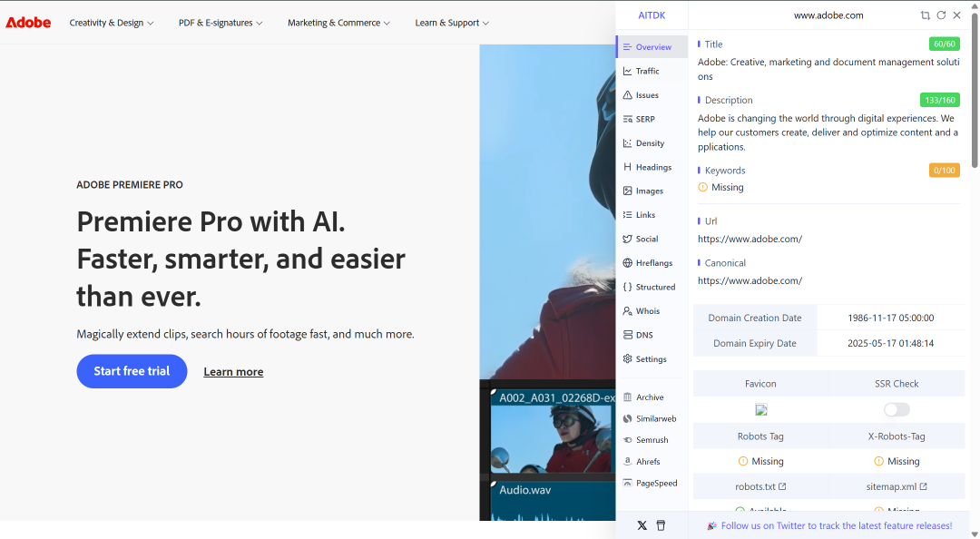The height and width of the screenshot is (539, 980).
Task: Click the Semrush icon
Action: point(628,440)
